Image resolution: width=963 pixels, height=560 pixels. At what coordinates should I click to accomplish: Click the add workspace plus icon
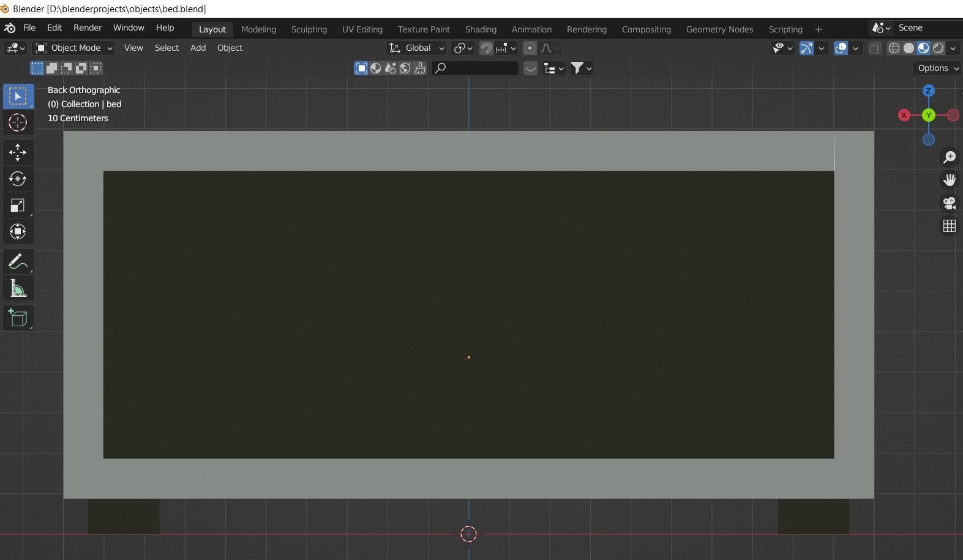(819, 29)
